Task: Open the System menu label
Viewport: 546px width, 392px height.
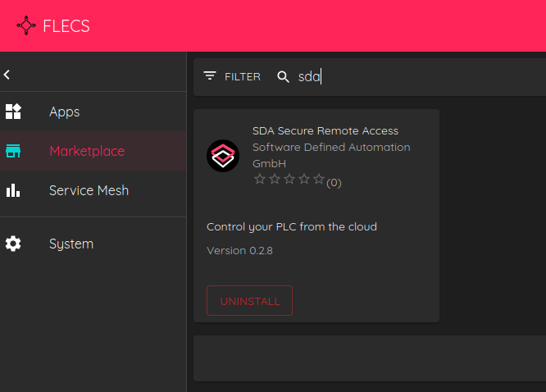Action: click(71, 244)
